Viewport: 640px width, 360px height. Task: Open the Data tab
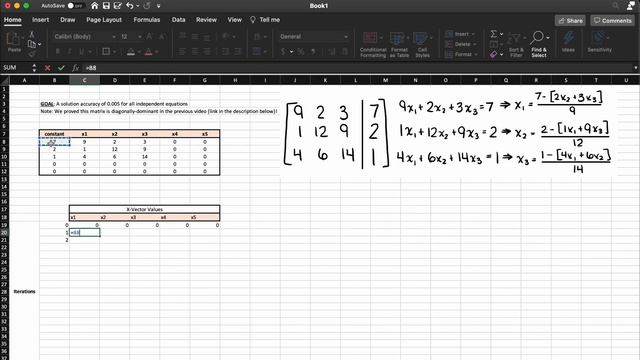(178, 20)
